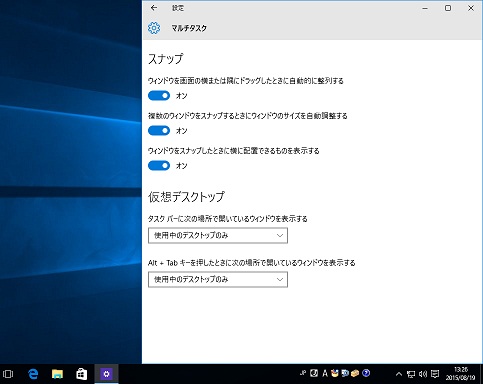Open the network tray icon
The width and height of the screenshot is (483, 384).
point(411,374)
